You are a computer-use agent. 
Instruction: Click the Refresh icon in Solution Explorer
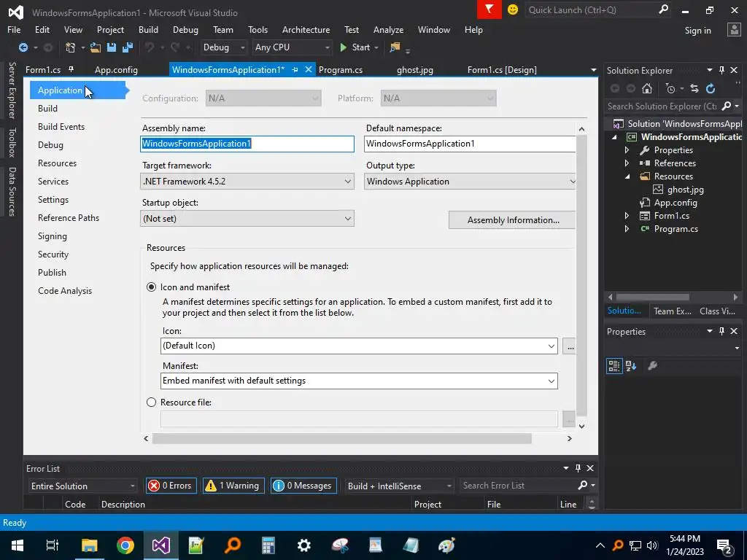(711, 88)
